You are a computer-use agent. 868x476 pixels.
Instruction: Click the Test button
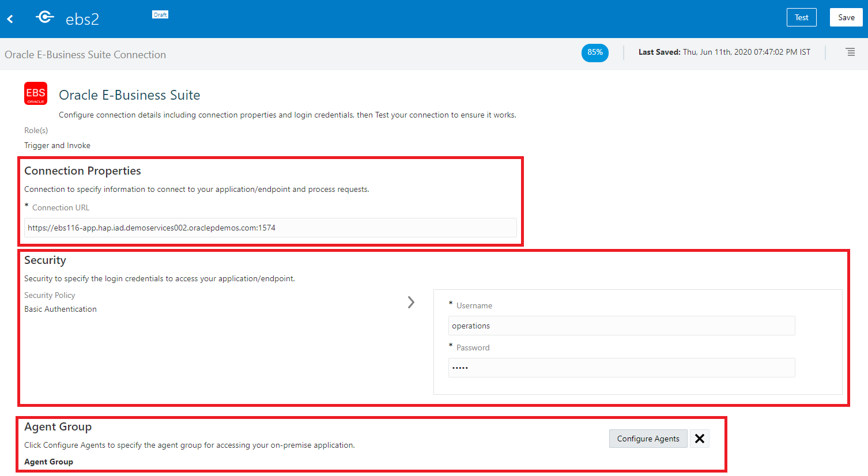(801, 17)
